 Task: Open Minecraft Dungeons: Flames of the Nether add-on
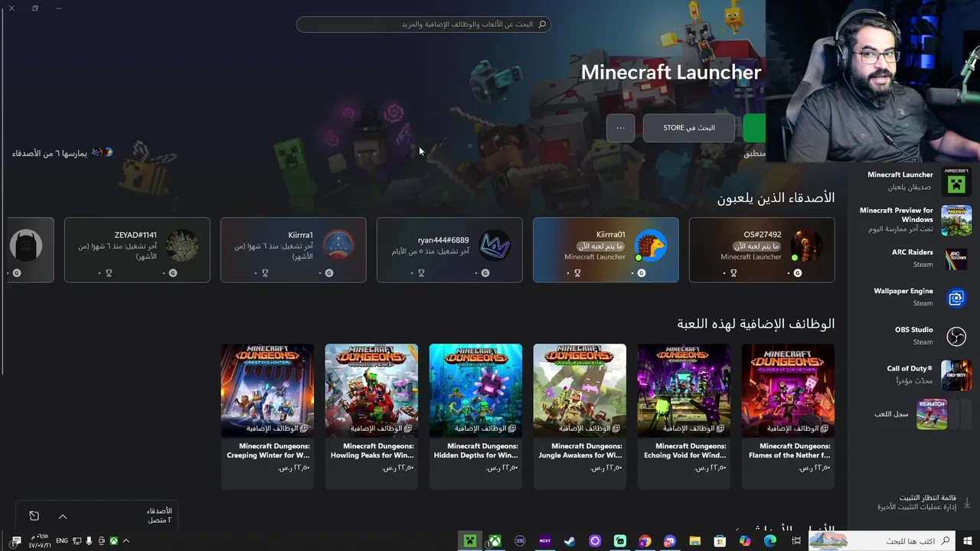pyautogui.click(x=788, y=416)
